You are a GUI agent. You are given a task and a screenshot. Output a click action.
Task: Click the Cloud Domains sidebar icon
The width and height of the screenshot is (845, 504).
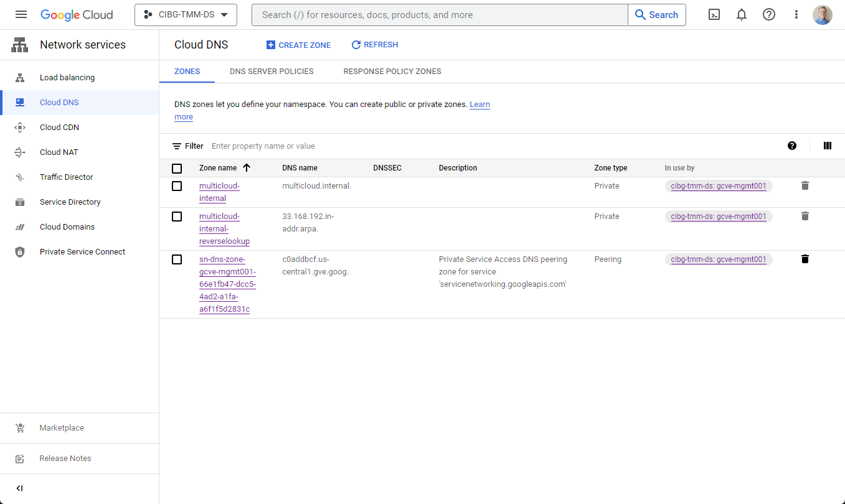click(x=20, y=227)
